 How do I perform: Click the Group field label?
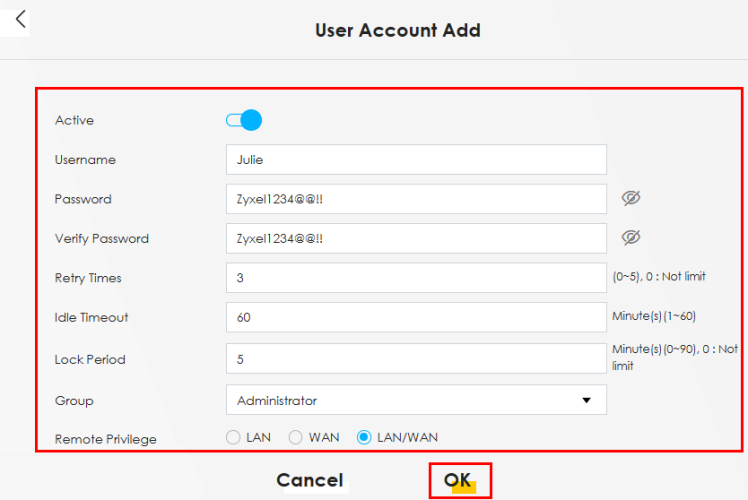(74, 401)
